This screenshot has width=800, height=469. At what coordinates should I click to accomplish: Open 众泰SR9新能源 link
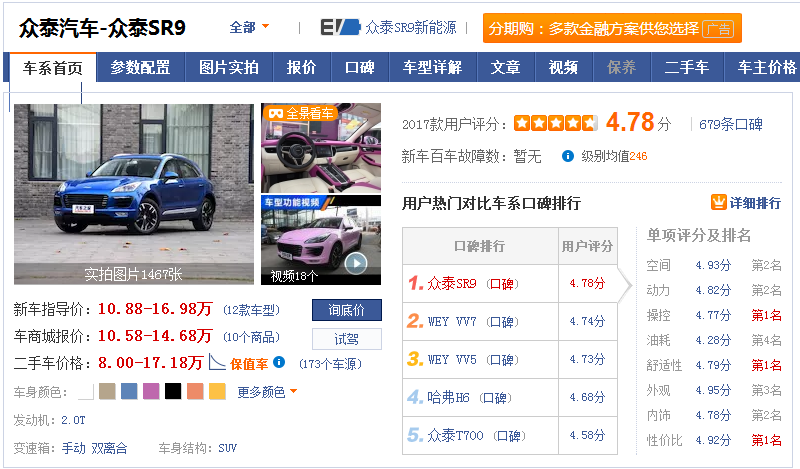[411, 28]
